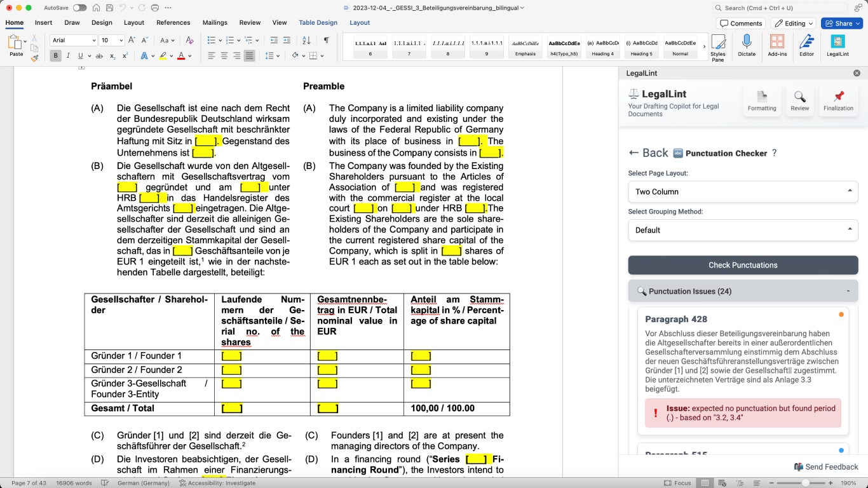The height and width of the screenshot is (488, 868).
Task: Click the Numbering list icon
Action: click(x=229, y=40)
